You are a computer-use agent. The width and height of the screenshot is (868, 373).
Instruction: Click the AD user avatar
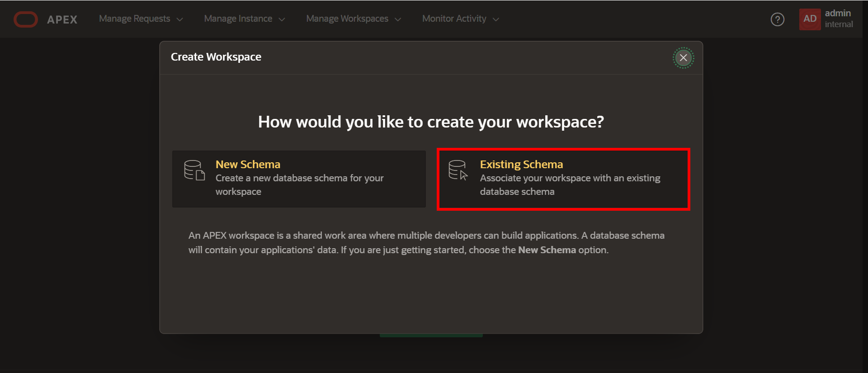pyautogui.click(x=810, y=19)
